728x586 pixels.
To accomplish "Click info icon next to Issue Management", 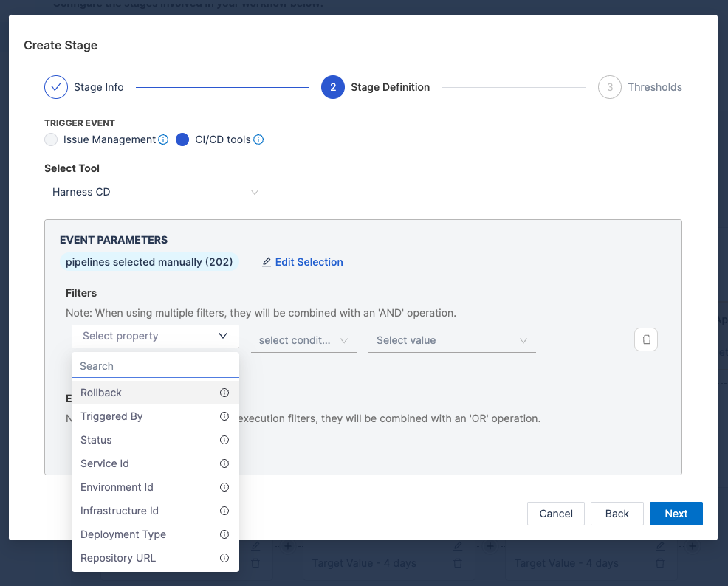I will pos(164,139).
